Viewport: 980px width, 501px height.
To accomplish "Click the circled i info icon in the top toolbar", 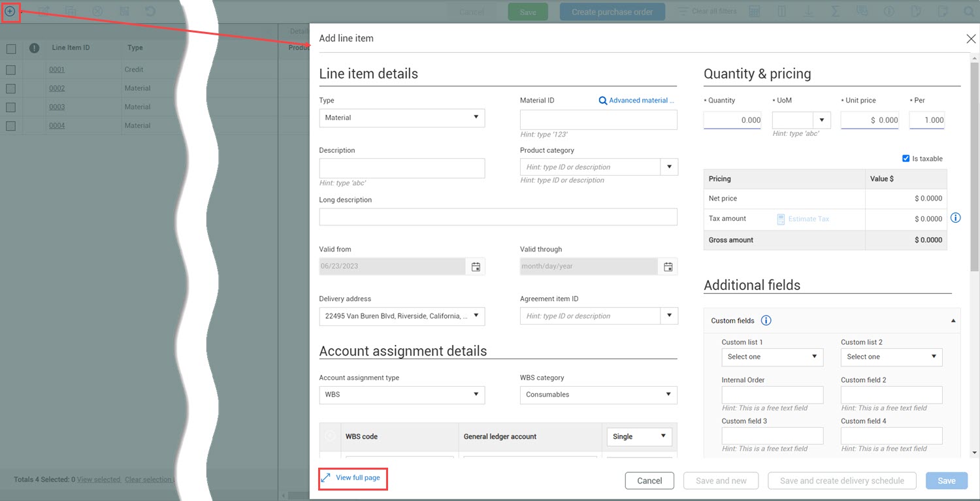I will pyautogui.click(x=889, y=11).
